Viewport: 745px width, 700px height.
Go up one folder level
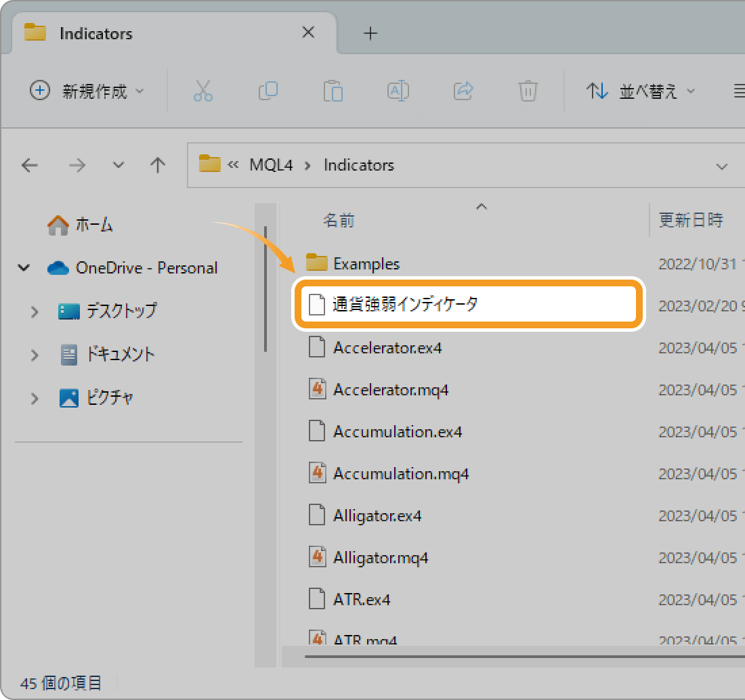(158, 165)
